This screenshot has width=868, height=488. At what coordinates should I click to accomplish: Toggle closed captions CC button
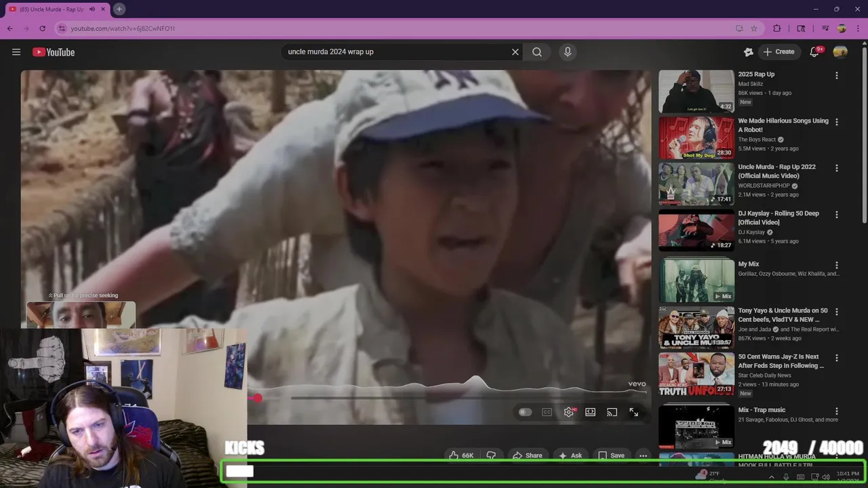pos(547,412)
